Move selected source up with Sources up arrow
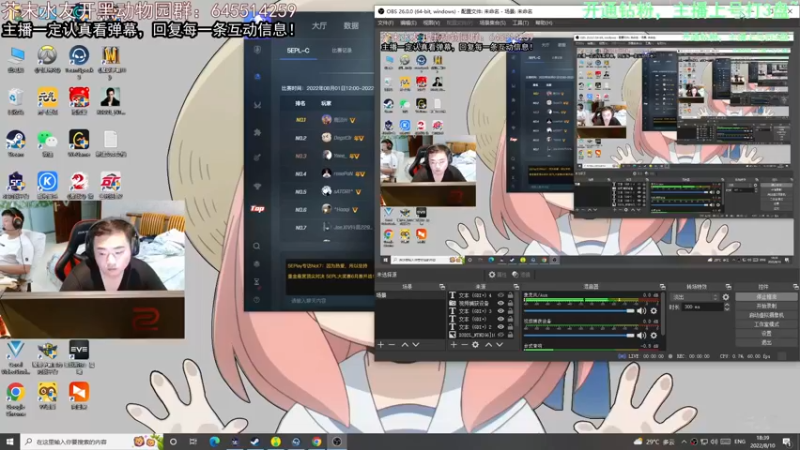Viewport: 800px width, 450px height. 488,345
